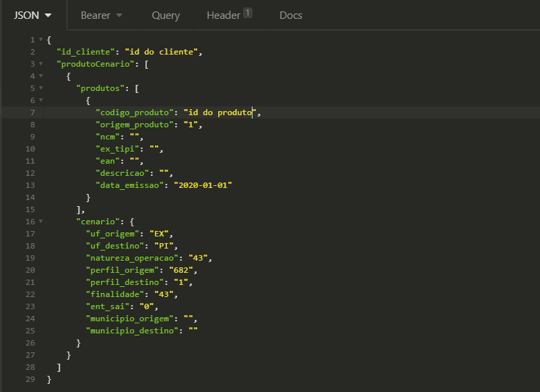Click the "ean" key on line 11
Screen dimensions: 540x392
(x=108, y=161)
